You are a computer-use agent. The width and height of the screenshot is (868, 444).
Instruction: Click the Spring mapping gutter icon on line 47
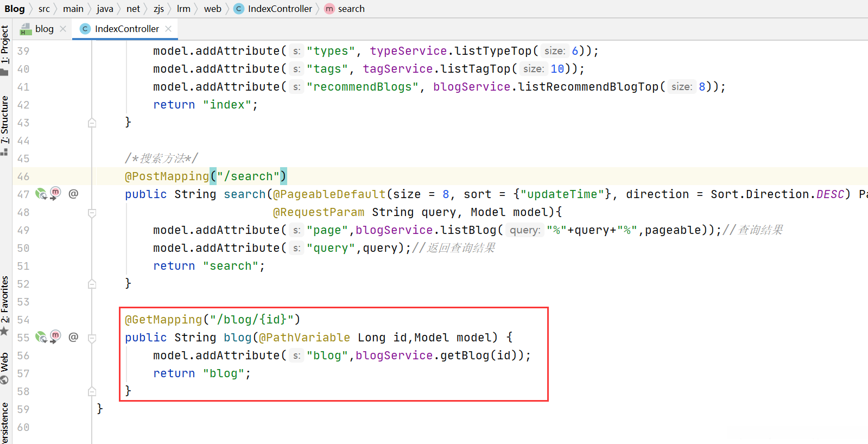(x=41, y=194)
